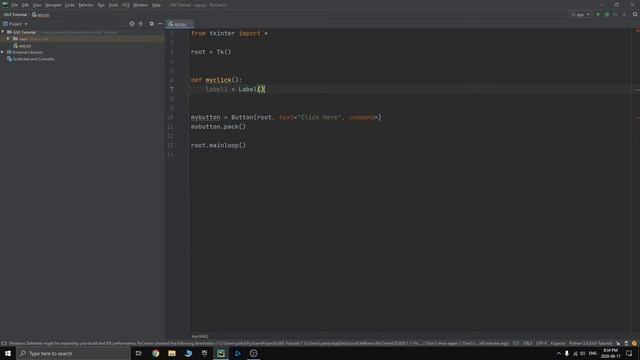Click line 'root = Tk()'

pyautogui.click(x=211, y=52)
